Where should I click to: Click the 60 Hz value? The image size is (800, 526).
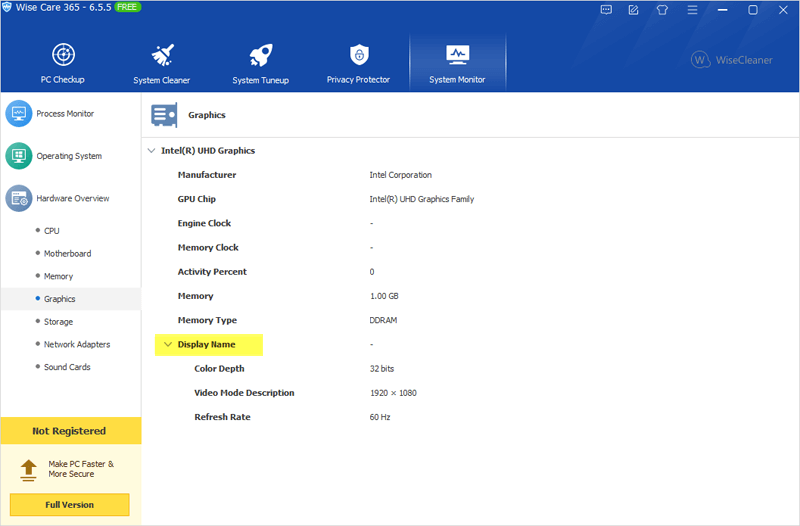tap(380, 417)
